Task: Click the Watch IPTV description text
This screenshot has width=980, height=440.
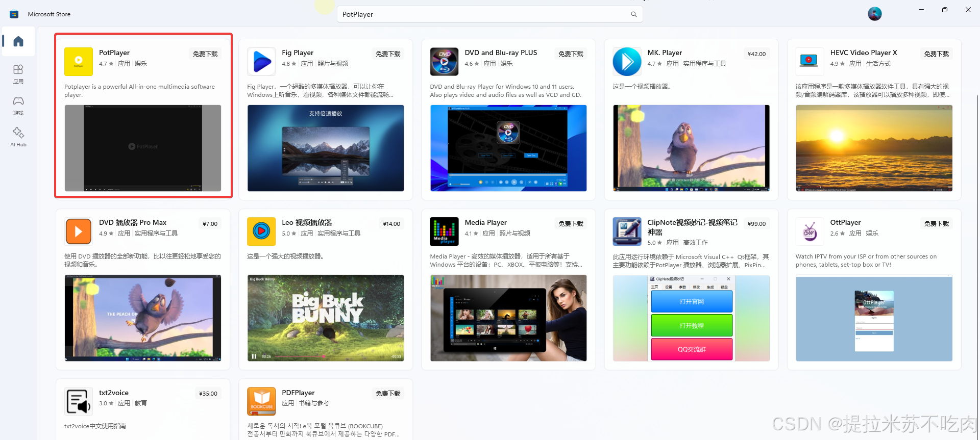Action: (866, 261)
